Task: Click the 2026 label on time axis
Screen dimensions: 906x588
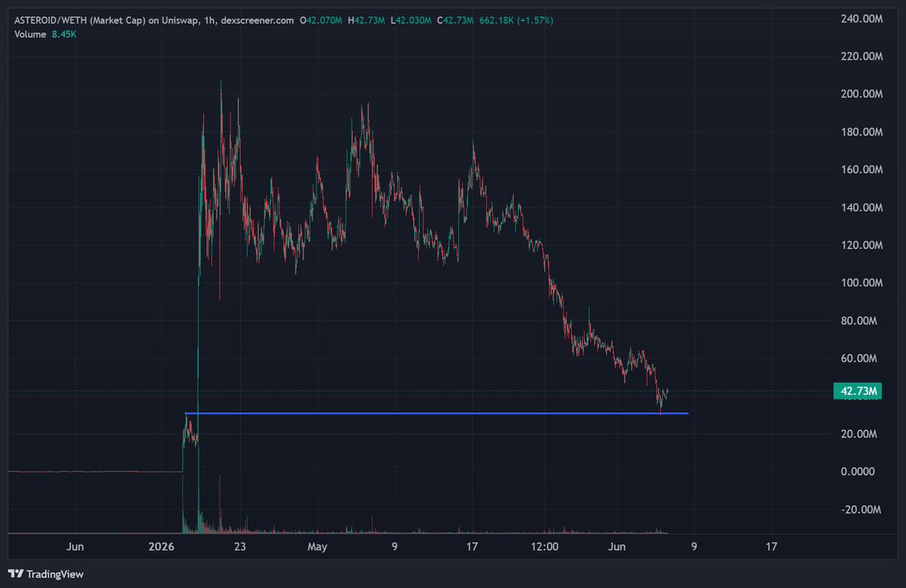Action: tap(162, 546)
